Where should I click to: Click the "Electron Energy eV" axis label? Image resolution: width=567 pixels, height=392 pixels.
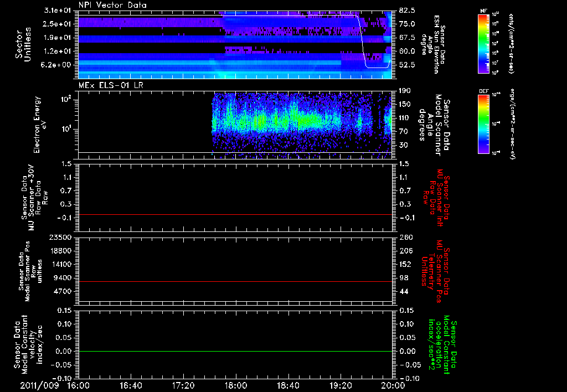click(40, 125)
